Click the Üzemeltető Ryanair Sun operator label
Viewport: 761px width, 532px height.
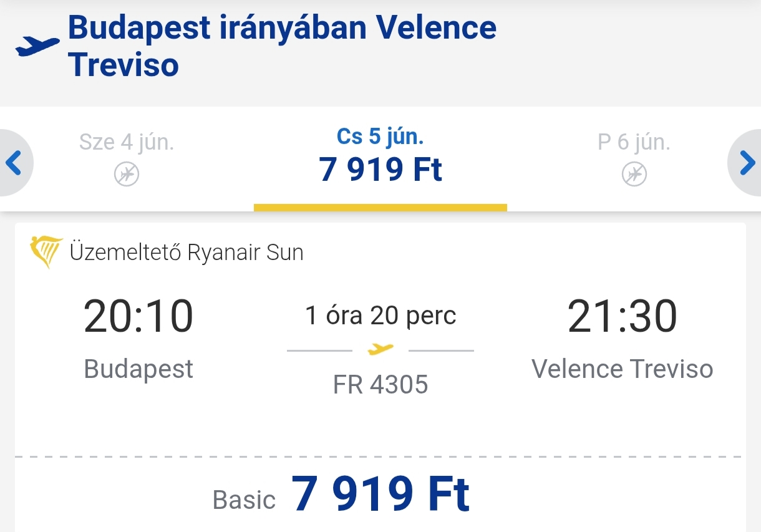click(x=187, y=253)
